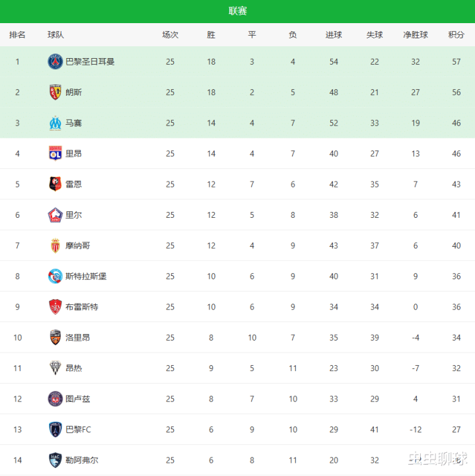This screenshot has height=476, width=475.
Task: Click the Rennes (雷恩) club logo
Action: tap(55, 184)
